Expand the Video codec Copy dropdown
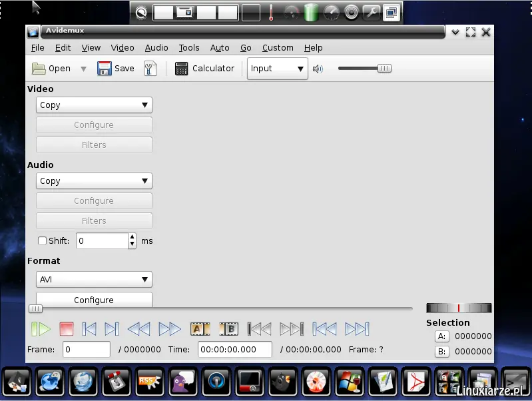The height and width of the screenshot is (401, 532). [x=94, y=105]
